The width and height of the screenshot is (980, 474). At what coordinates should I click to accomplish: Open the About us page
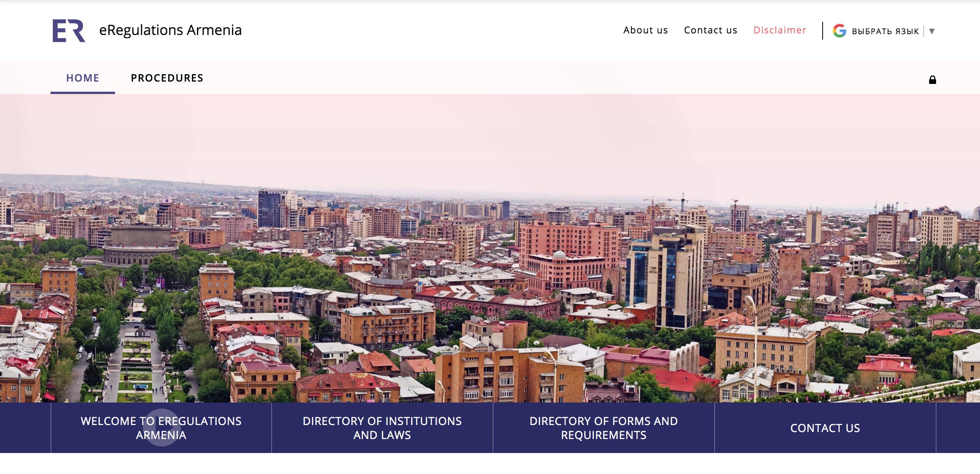[x=645, y=30]
